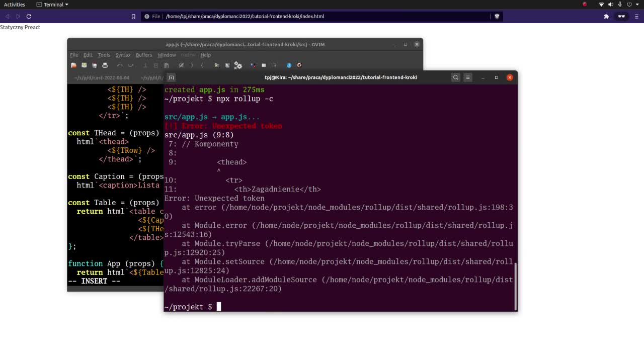This screenshot has width=644, height=362.
Task: Click the Find Next icon in GVIM
Action: 192,65
